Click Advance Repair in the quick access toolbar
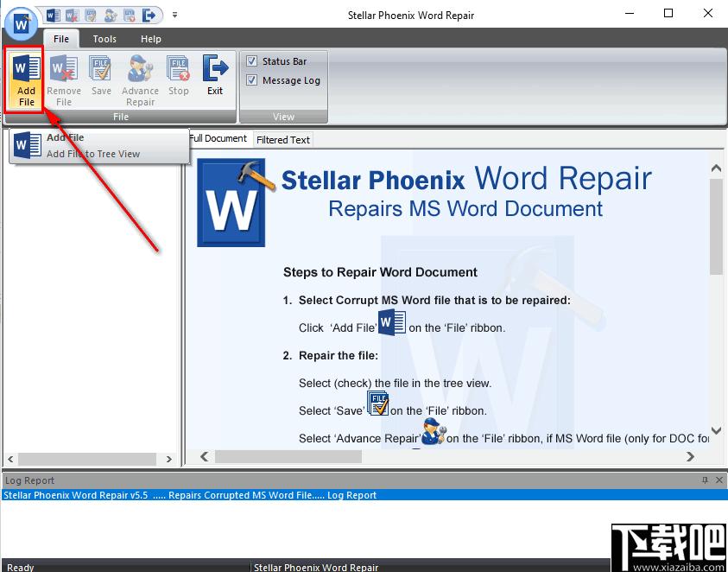This screenshot has width=728, height=572. (x=111, y=16)
